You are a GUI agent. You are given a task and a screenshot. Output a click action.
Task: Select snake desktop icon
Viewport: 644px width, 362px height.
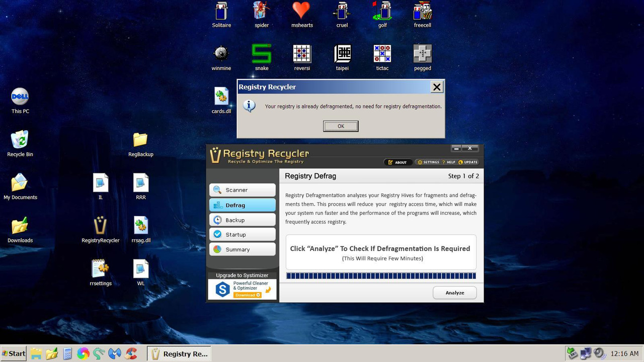(x=262, y=58)
